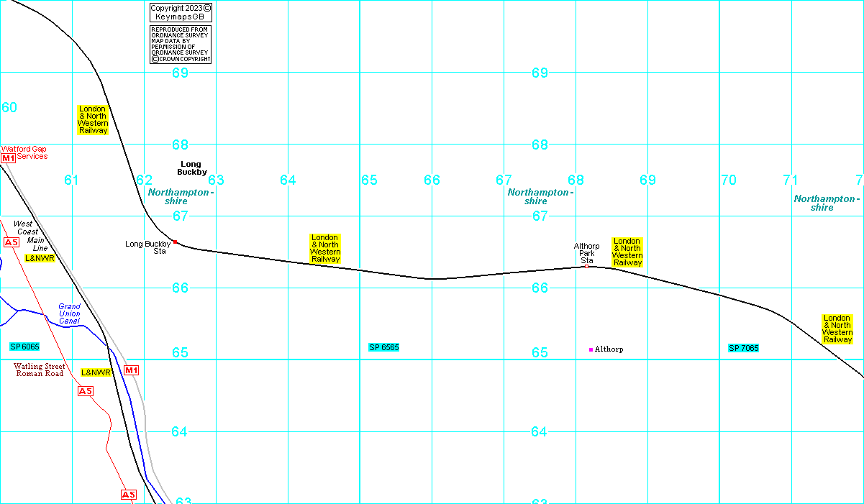This screenshot has width=864, height=504.
Task: Click the M1 badge beside Watford Gap Services
Action: tap(8, 158)
